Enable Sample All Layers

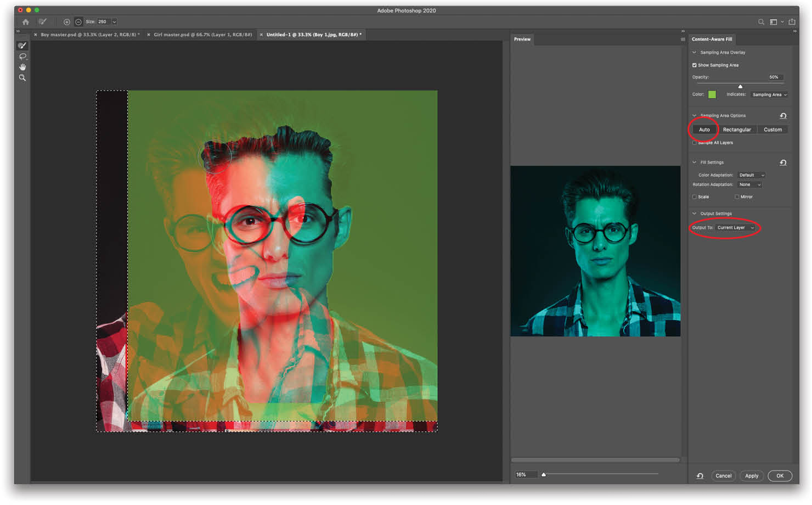pos(695,142)
